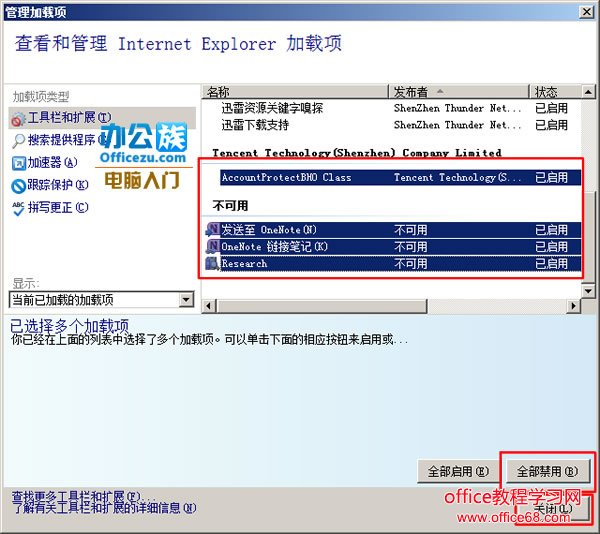The height and width of the screenshot is (534, 600).
Task: Click the OneNote 链接笔记 row icon
Action: (212, 247)
